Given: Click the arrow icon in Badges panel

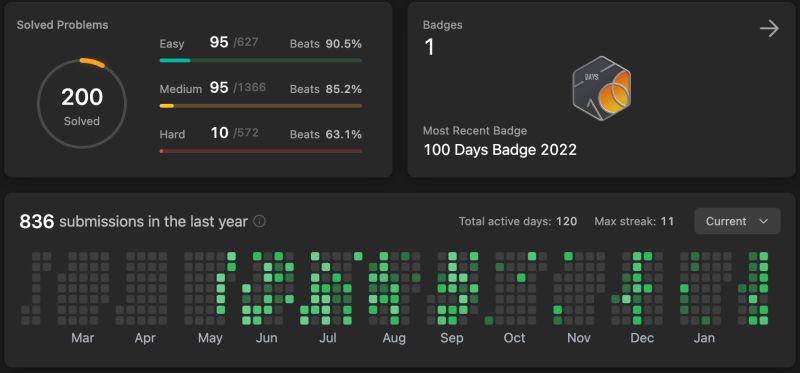Looking at the screenshot, I should click(769, 29).
